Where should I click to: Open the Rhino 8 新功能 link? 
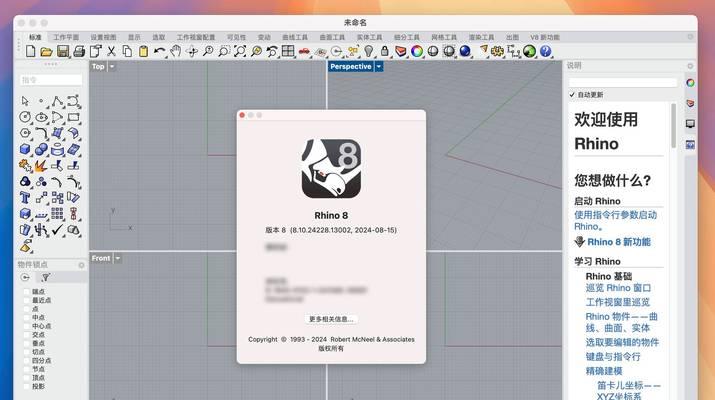click(619, 242)
